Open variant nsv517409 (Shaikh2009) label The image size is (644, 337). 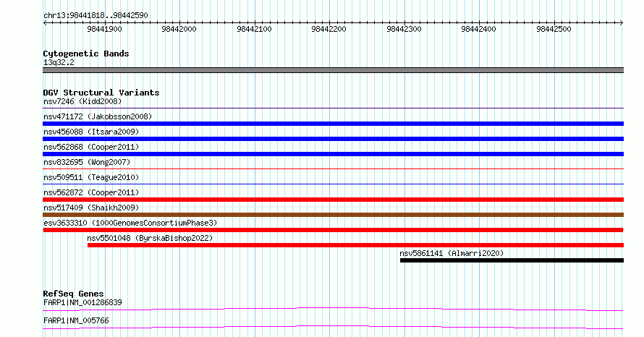(x=91, y=208)
